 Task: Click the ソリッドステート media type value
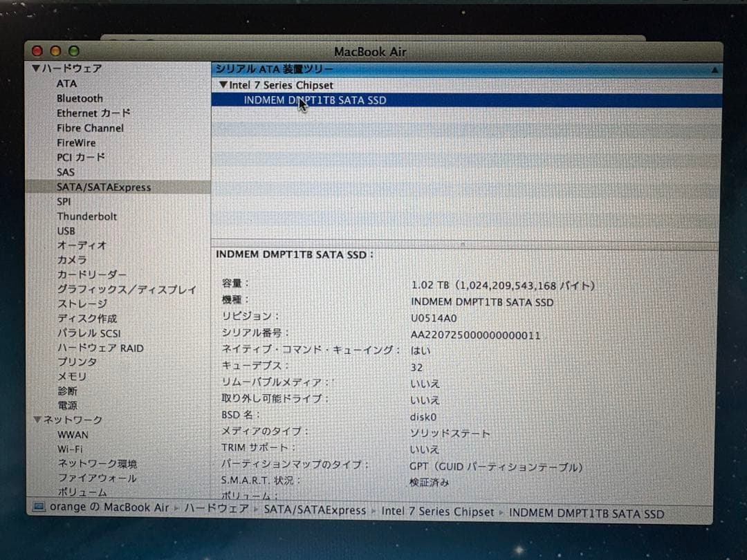450,433
